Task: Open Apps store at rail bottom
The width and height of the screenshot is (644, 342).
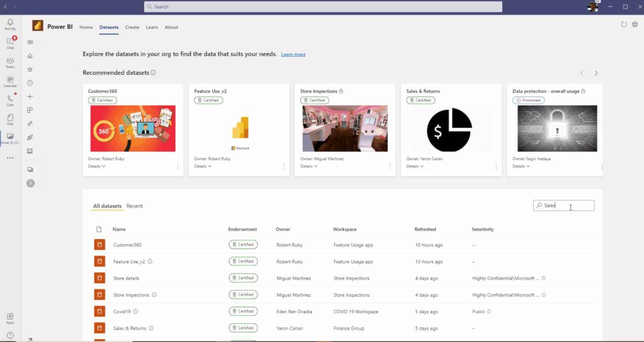Action: (x=10, y=318)
